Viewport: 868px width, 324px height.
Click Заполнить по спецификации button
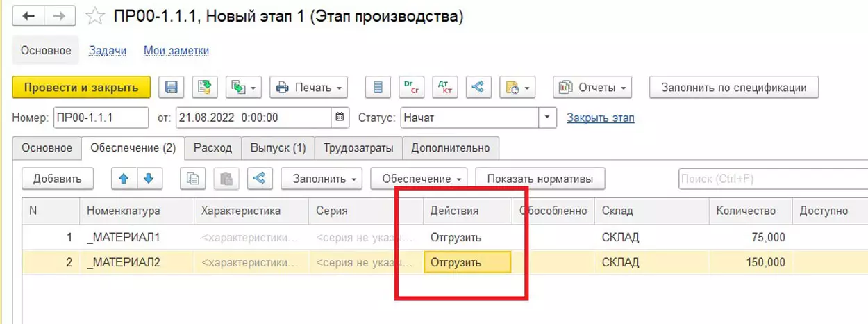734,88
